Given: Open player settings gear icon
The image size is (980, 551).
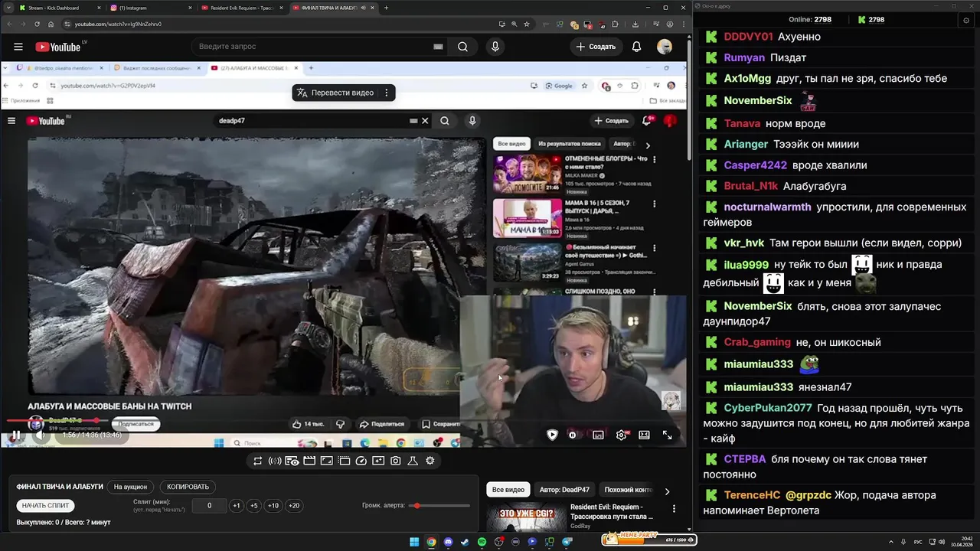Looking at the screenshot, I should (621, 435).
